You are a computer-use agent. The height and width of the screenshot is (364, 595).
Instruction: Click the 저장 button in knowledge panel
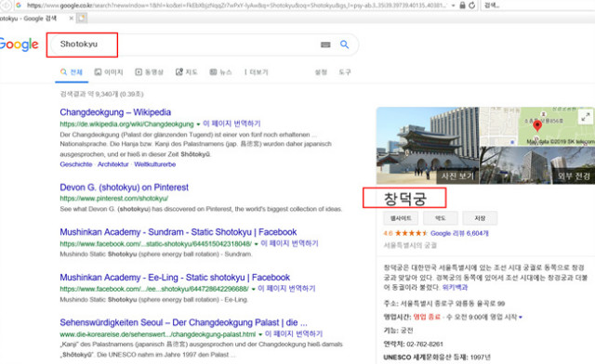[480, 218]
